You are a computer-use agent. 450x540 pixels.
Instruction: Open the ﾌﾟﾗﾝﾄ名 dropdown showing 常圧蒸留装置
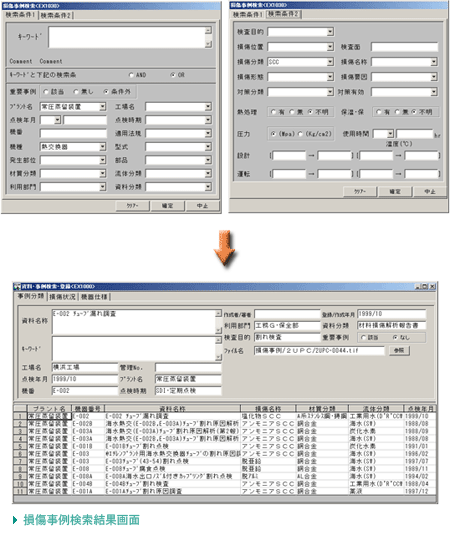click(102, 107)
